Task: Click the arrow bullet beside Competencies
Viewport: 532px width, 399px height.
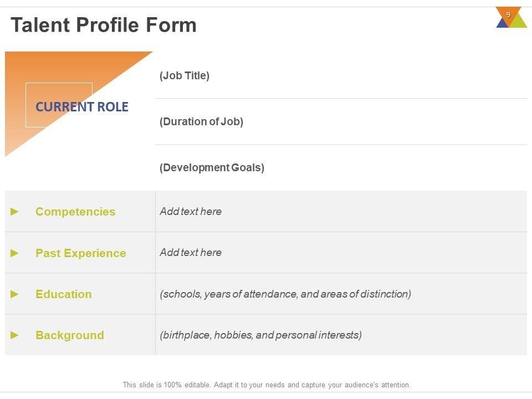Action: 15,212
